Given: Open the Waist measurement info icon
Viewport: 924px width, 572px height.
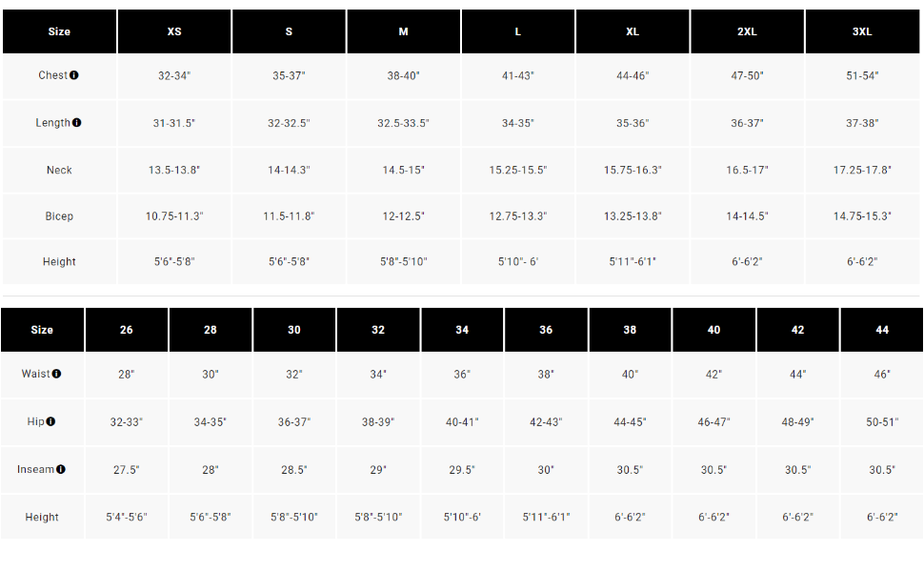Looking at the screenshot, I should [56, 374].
